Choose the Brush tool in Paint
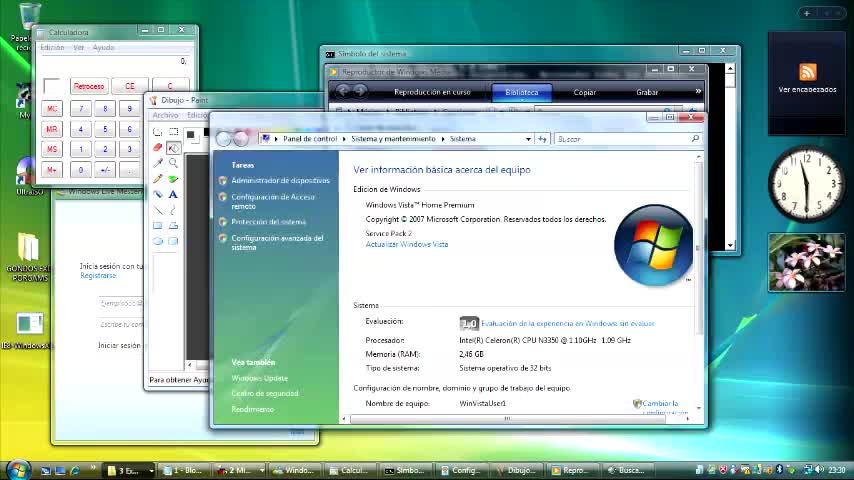This screenshot has width=854, height=480. (173, 179)
